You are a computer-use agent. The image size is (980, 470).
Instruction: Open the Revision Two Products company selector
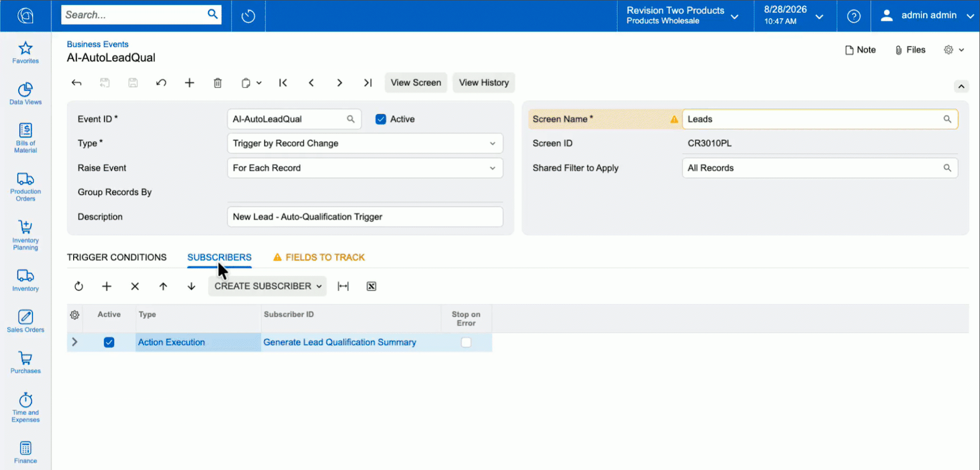(683, 15)
